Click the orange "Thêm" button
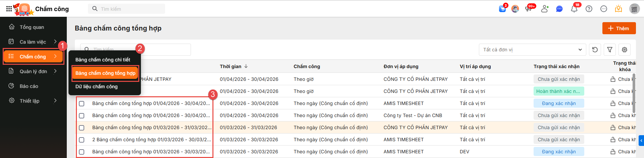 tap(619, 29)
